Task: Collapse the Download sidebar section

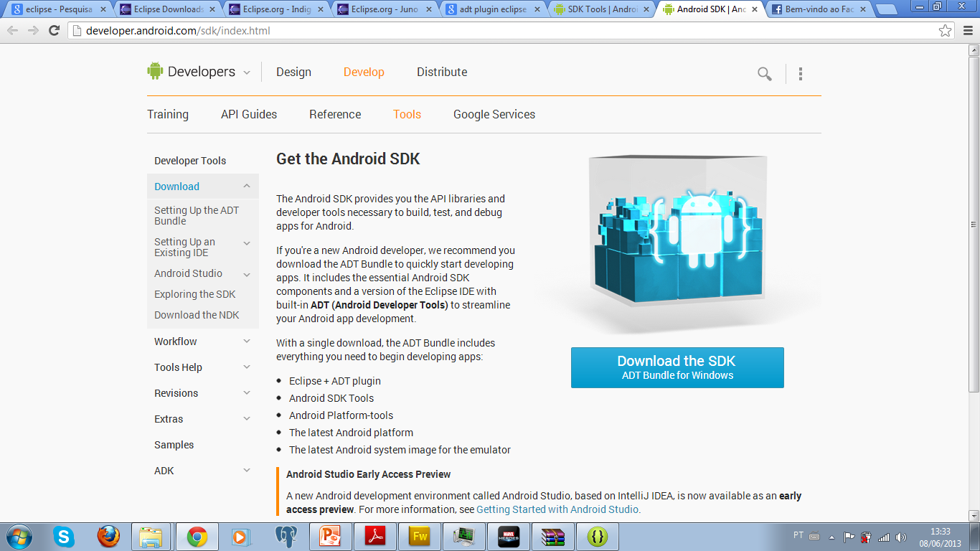Action: tap(246, 186)
